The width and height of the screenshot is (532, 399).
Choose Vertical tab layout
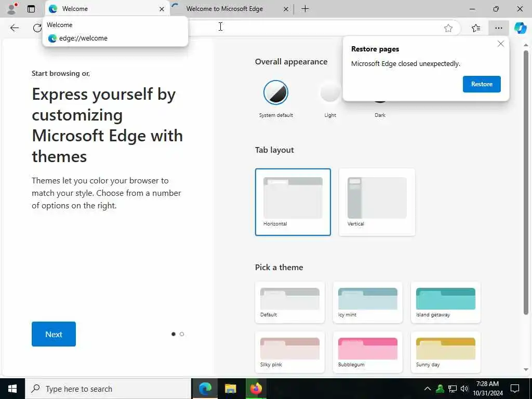coord(377,202)
